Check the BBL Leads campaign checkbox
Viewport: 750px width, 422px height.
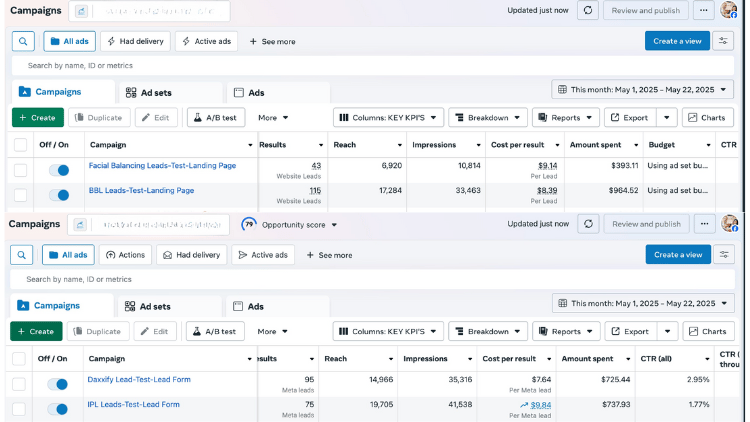click(20, 195)
